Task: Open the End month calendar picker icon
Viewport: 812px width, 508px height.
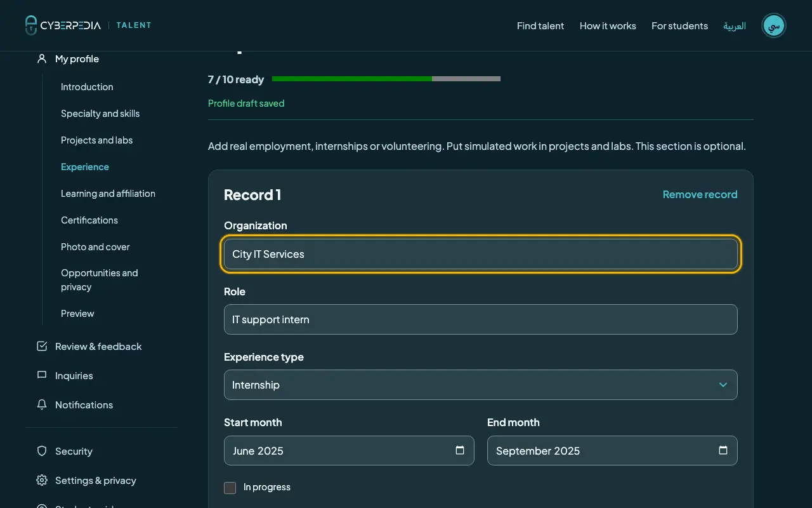Action: [723, 450]
